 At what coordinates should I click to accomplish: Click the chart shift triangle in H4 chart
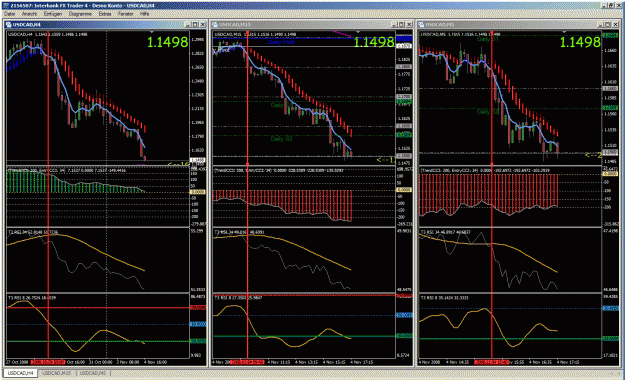tap(151, 32)
